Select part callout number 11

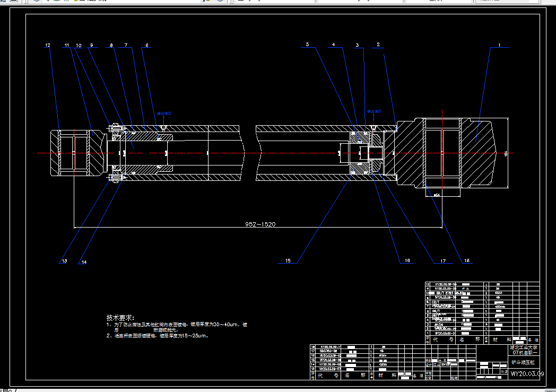(67, 45)
